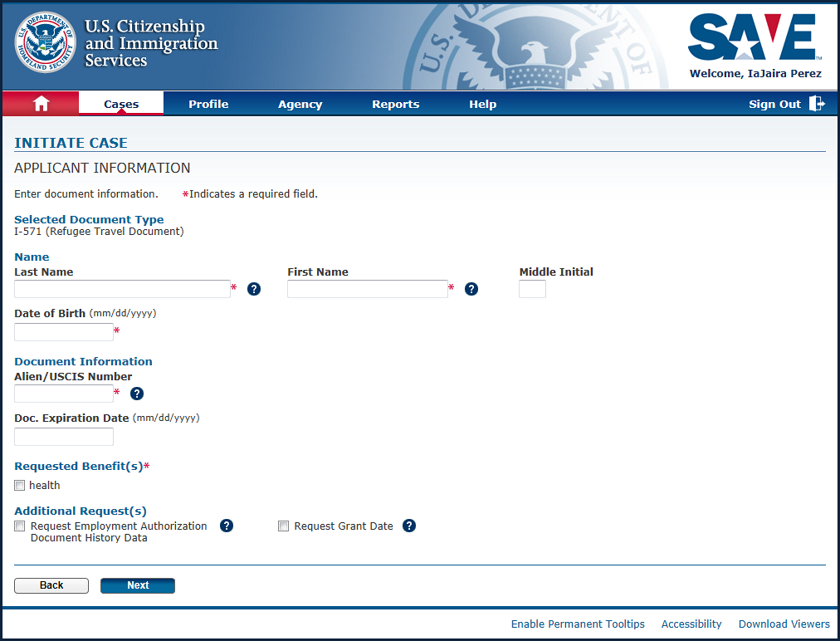Open help tooltip beside Last Name field
The height and width of the screenshot is (641, 840).
(x=254, y=289)
